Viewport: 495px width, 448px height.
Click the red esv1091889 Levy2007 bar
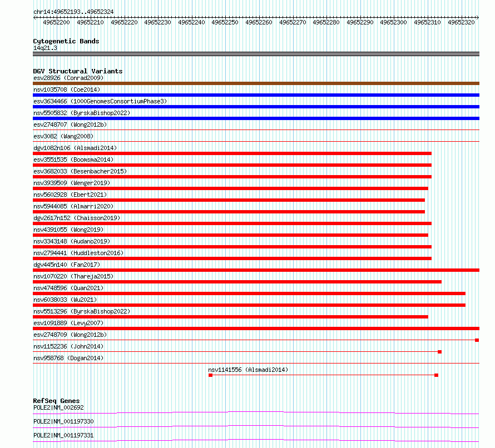256,328
